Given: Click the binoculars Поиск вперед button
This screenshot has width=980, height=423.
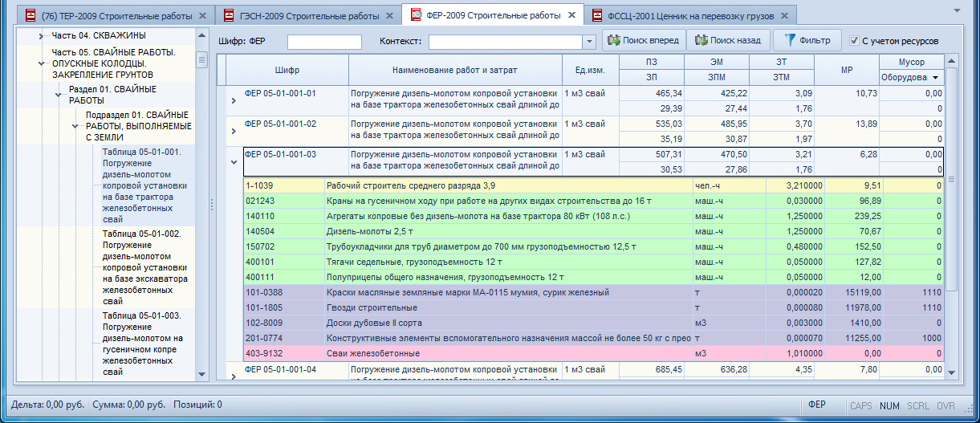Looking at the screenshot, I should point(644,40).
